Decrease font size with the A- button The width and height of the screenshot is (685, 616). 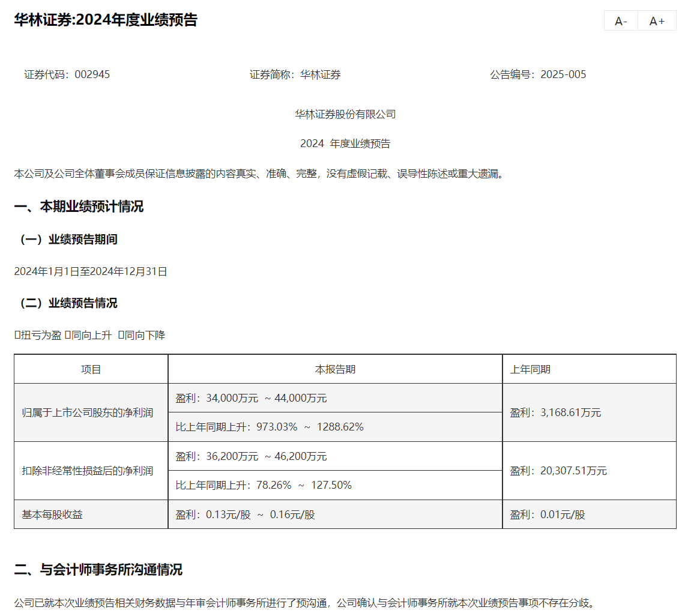click(x=621, y=21)
